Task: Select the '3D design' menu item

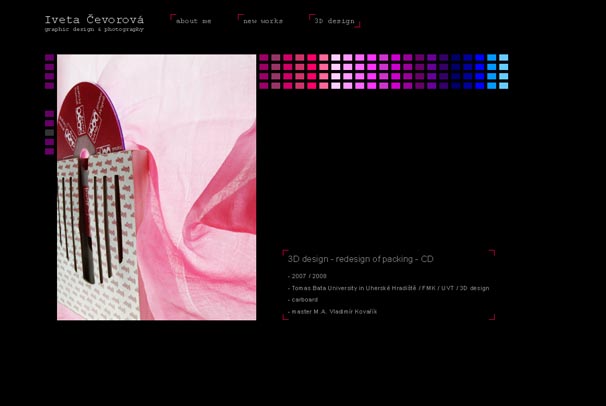Action: [334, 20]
